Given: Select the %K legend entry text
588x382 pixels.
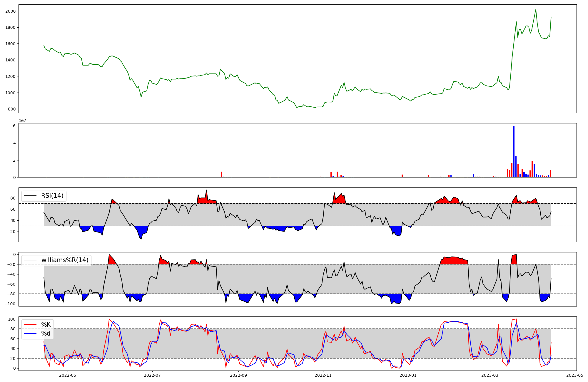Looking at the screenshot, I should (46, 324).
